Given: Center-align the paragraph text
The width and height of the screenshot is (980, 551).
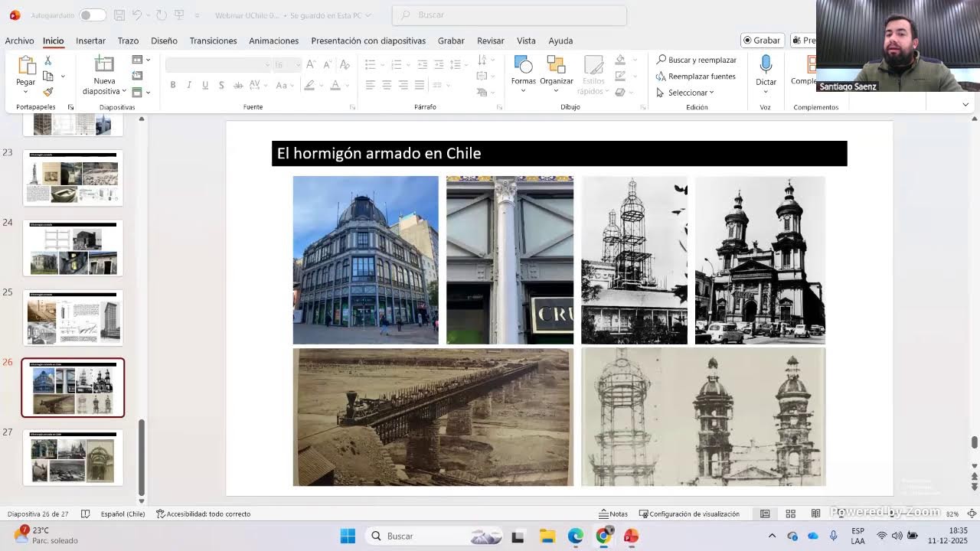Looking at the screenshot, I should click(x=387, y=85).
